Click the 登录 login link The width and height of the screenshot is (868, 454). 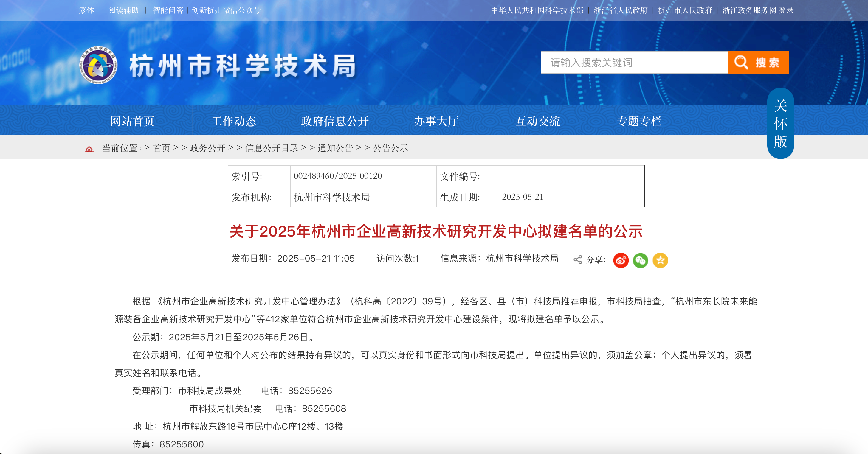pos(786,10)
